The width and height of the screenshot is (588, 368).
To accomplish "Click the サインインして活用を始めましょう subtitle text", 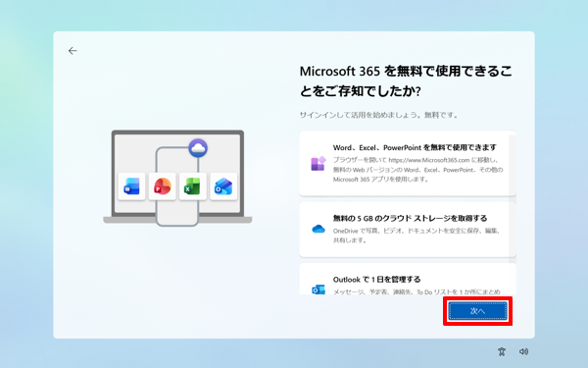I will pos(378,115).
